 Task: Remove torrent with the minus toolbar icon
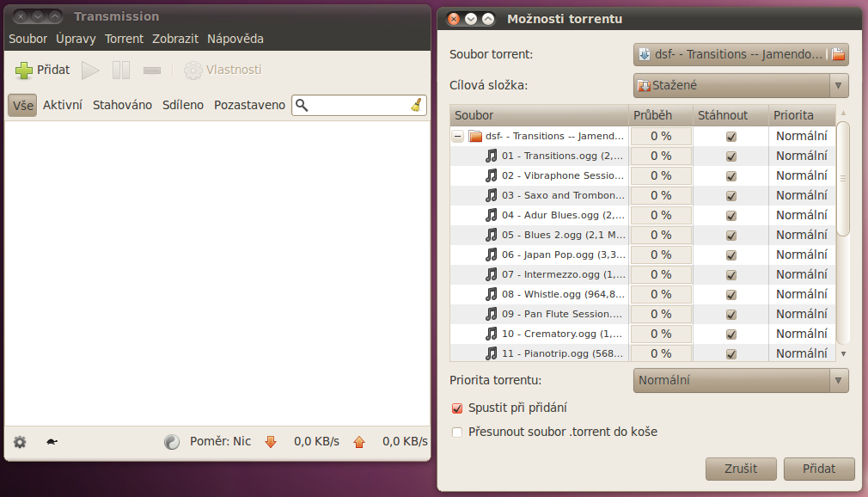click(151, 71)
